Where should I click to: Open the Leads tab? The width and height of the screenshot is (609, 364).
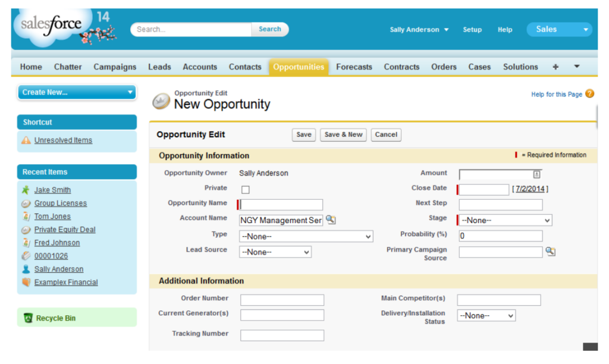[x=159, y=67]
